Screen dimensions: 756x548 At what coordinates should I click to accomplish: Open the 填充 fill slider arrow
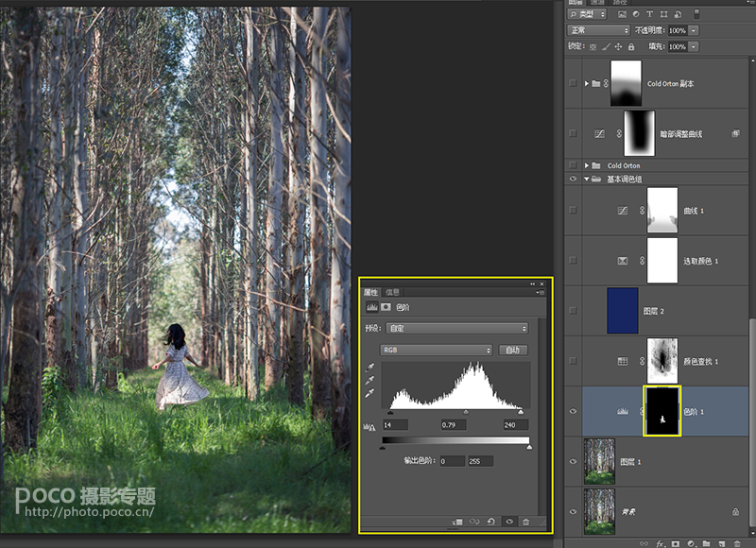click(x=694, y=46)
